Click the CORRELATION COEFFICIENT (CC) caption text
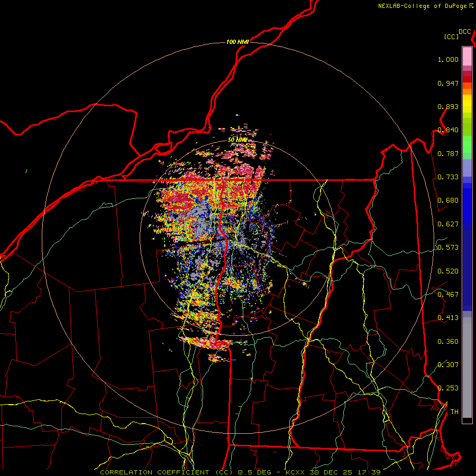 point(167,472)
